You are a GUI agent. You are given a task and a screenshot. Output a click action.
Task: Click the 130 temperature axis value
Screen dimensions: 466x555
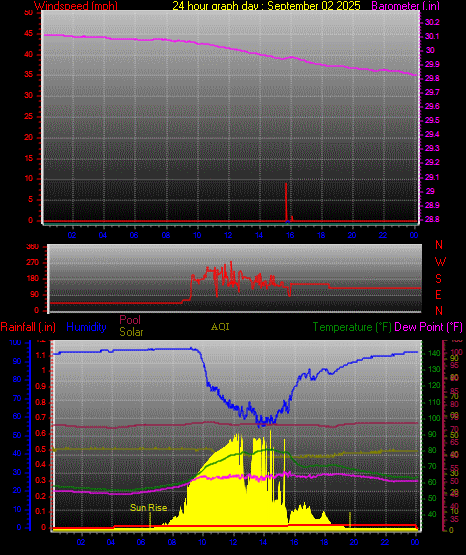[x=434, y=370]
